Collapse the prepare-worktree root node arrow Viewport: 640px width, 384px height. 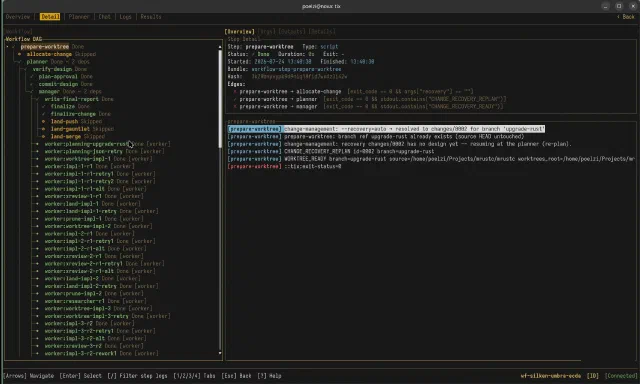tap(7, 47)
